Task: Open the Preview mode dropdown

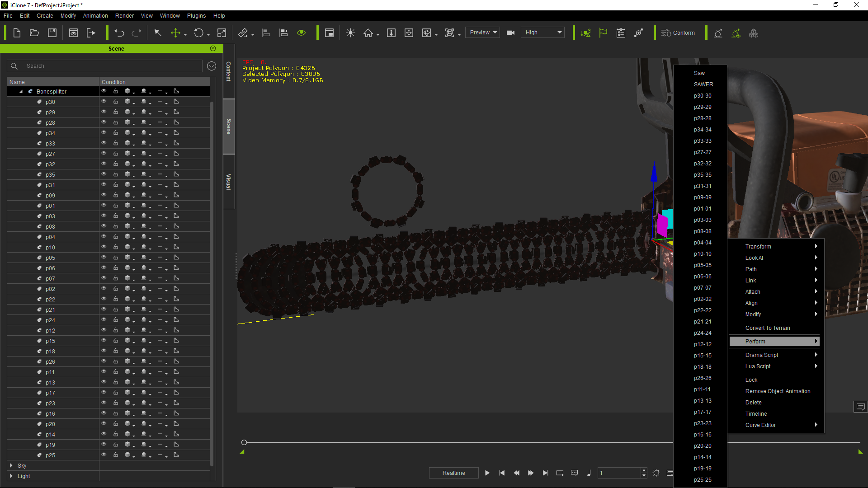Action: click(483, 33)
